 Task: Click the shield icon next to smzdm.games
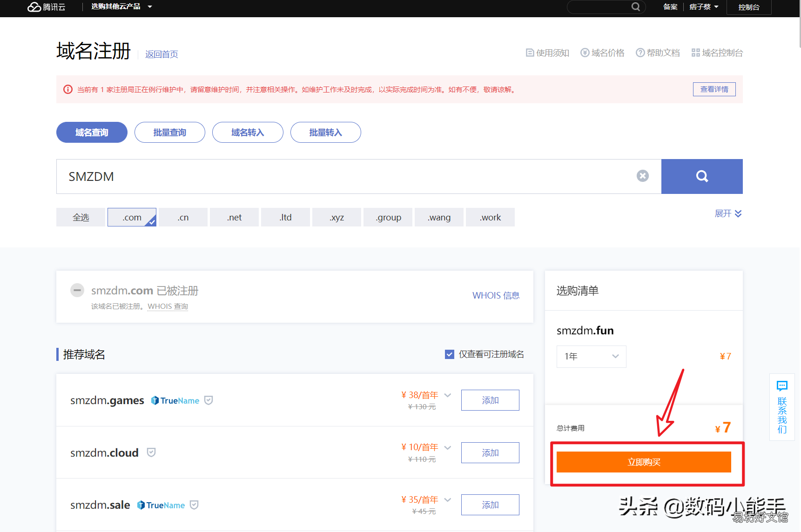point(209,400)
